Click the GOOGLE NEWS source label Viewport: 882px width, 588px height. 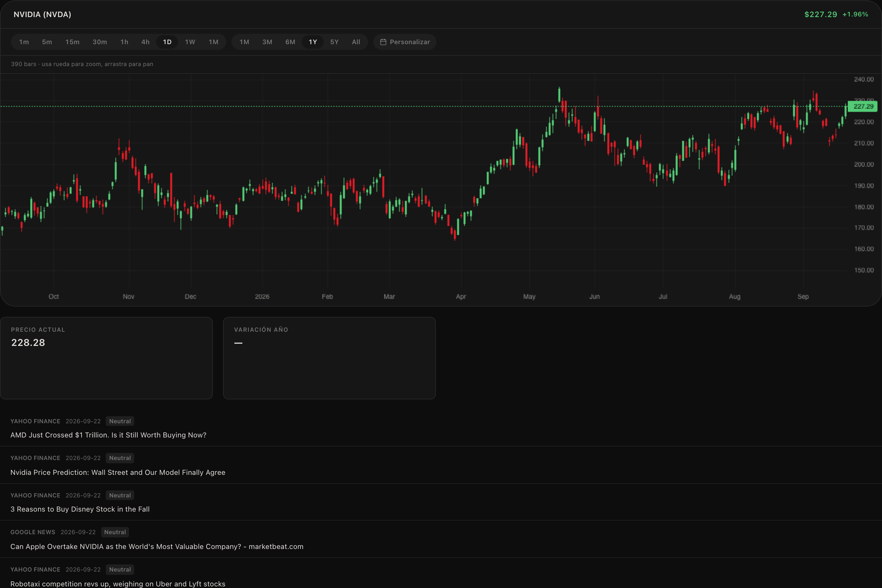[x=33, y=532]
